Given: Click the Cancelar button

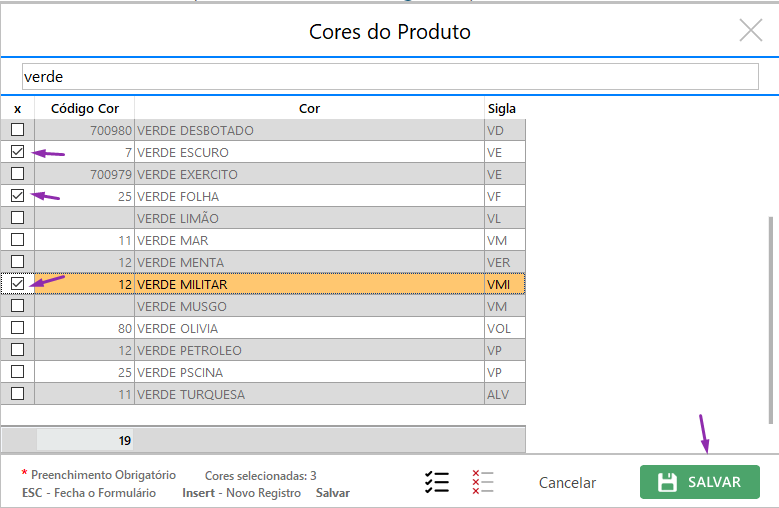Looking at the screenshot, I should [567, 483].
